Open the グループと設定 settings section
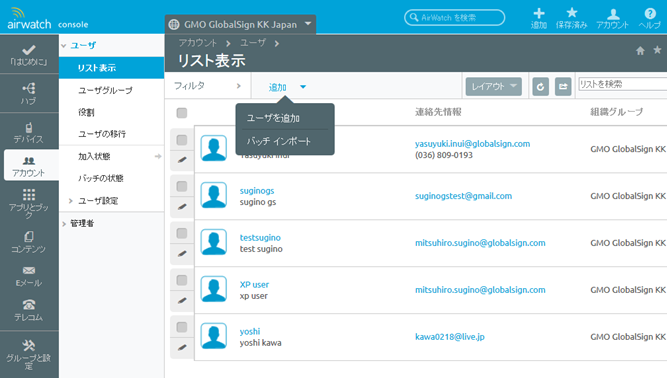667x378 pixels. click(x=29, y=354)
